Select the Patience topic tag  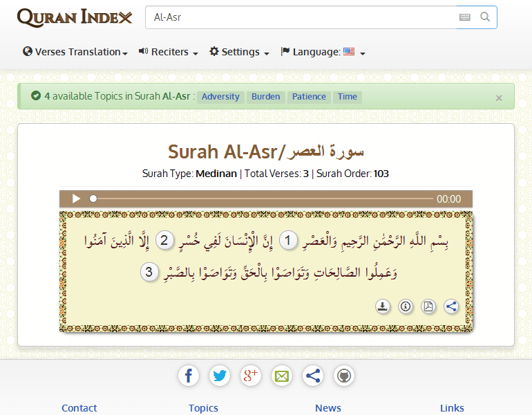point(309,97)
